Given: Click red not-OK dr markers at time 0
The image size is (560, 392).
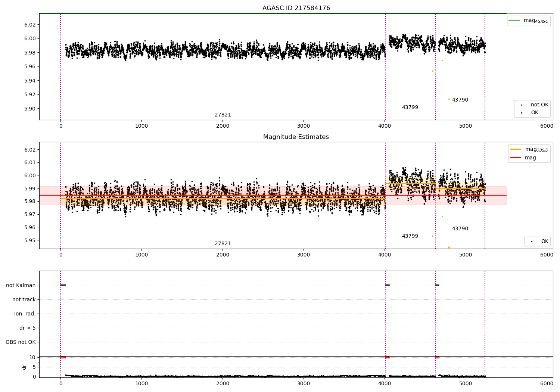Looking at the screenshot, I should (x=63, y=357).
